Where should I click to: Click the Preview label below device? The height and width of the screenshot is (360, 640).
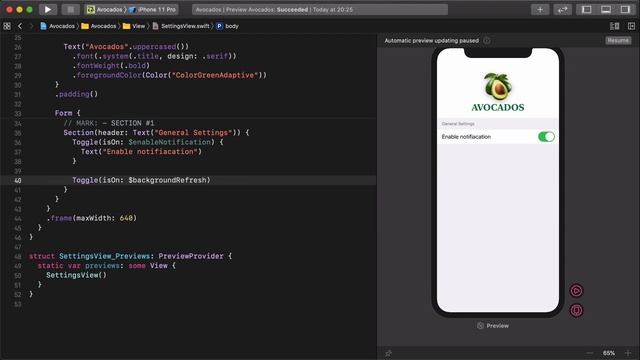[x=493, y=326]
